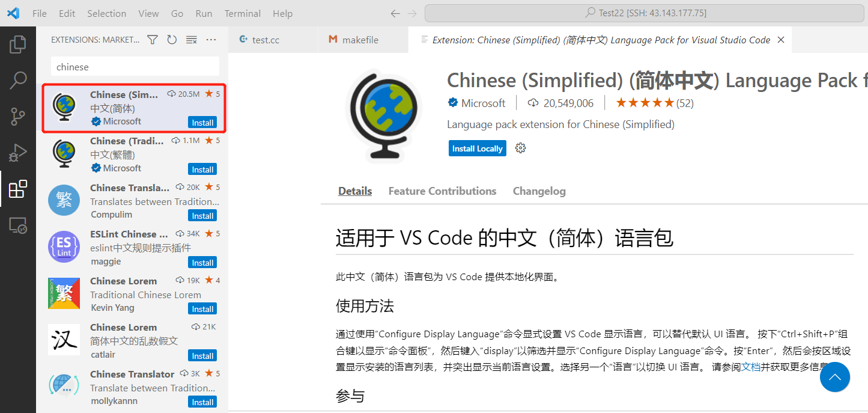
Task: Go forward with the right arrow
Action: tap(411, 13)
